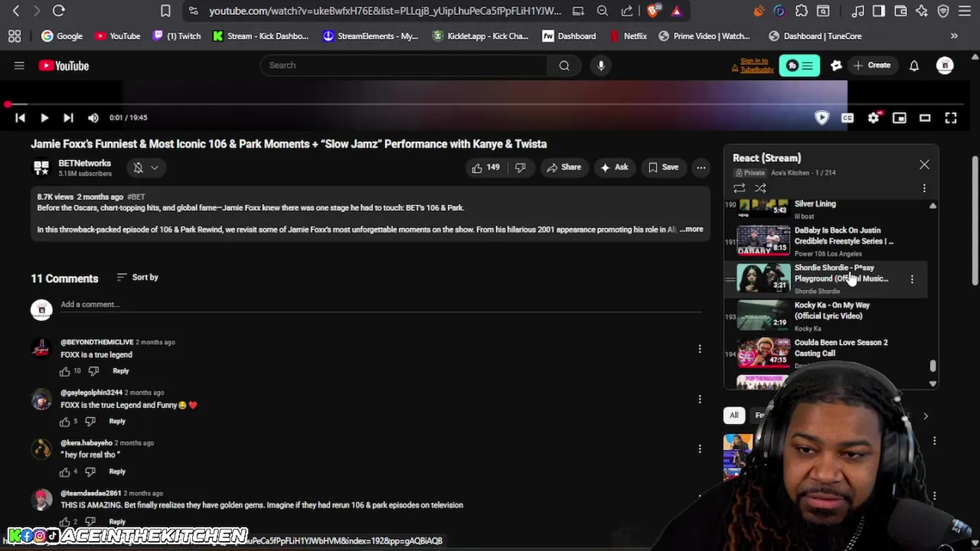The width and height of the screenshot is (980, 551).
Task: Open options for Shordie Shordie playlist item
Action: [x=912, y=279]
